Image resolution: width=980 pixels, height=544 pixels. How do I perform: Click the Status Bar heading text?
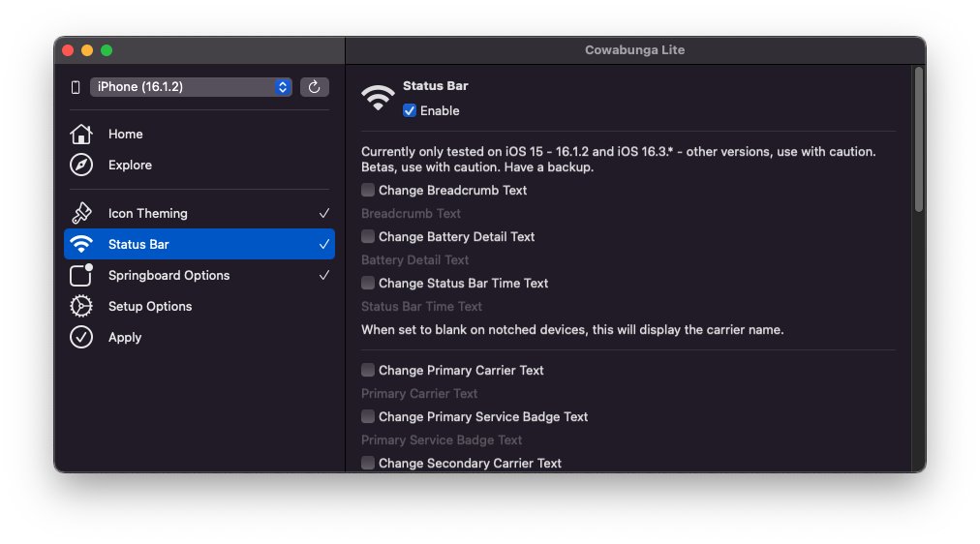[435, 85]
